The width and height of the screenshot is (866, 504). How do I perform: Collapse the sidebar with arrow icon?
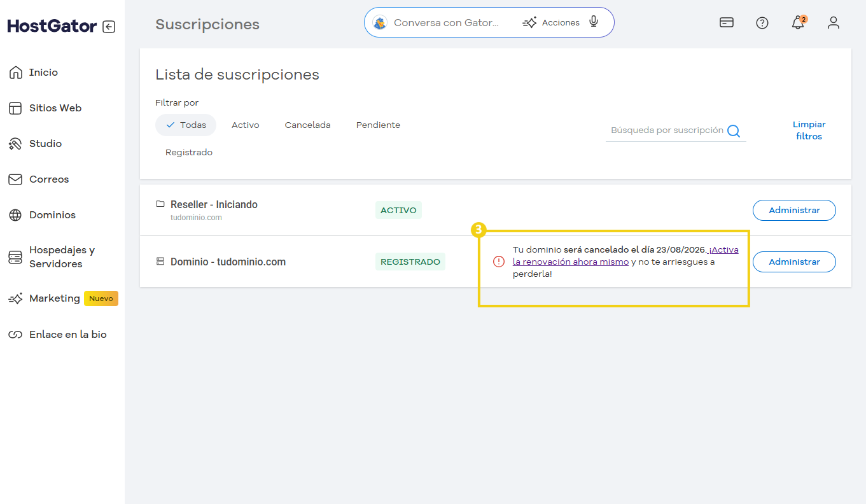(x=109, y=27)
